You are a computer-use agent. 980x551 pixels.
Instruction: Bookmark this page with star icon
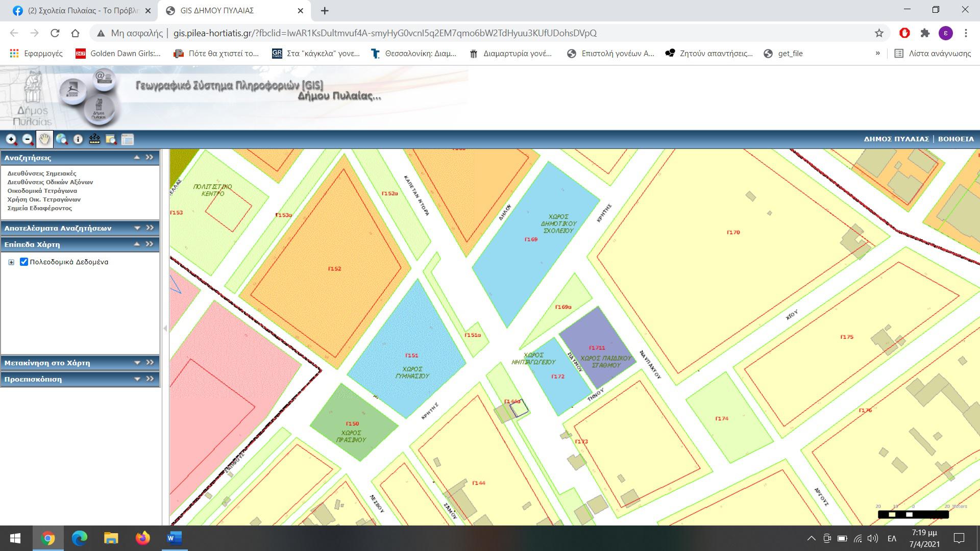pos(879,33)
